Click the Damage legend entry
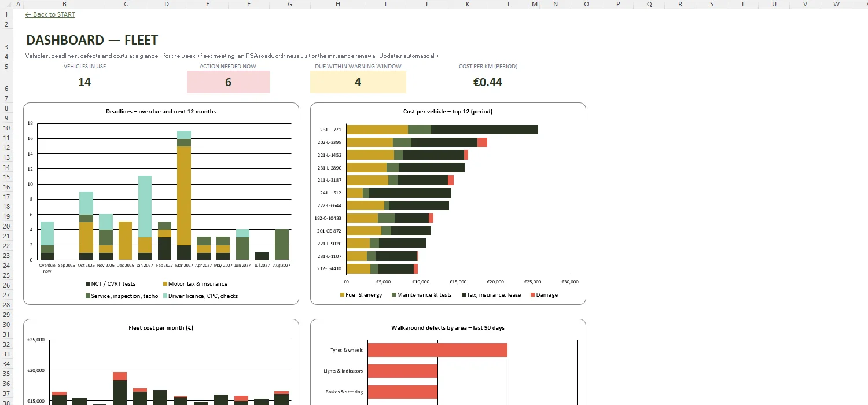Viewport: 868px width, 405px height. coord(543,295)
